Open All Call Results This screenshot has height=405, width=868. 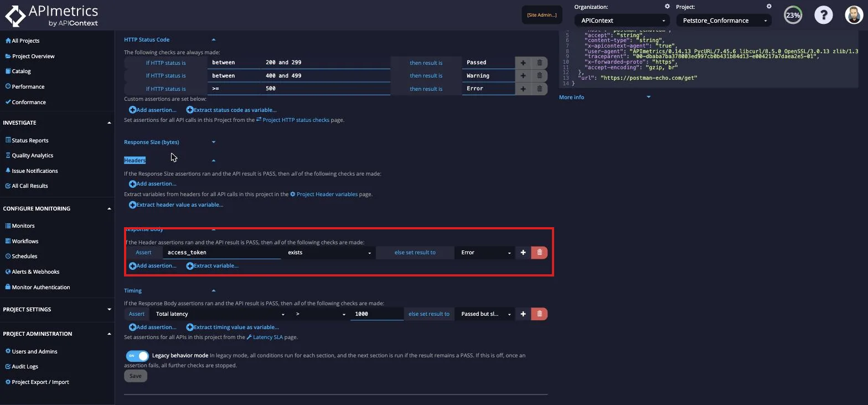point(27,186)
